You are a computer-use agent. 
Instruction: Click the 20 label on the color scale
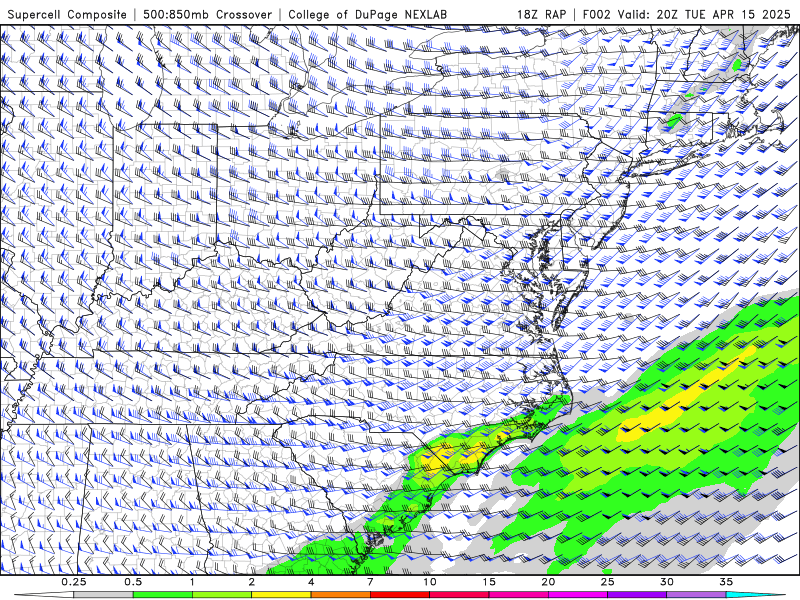548,582
